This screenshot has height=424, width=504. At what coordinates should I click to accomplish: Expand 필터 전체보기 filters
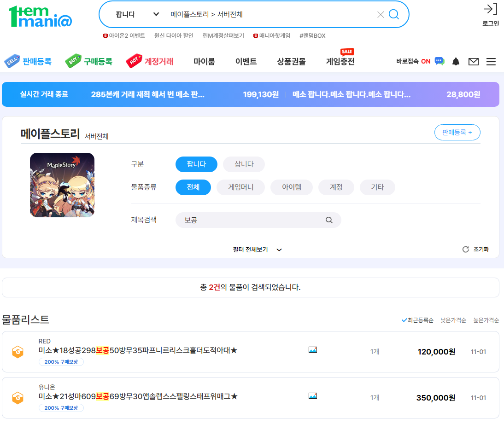click(x=257, y=250)
